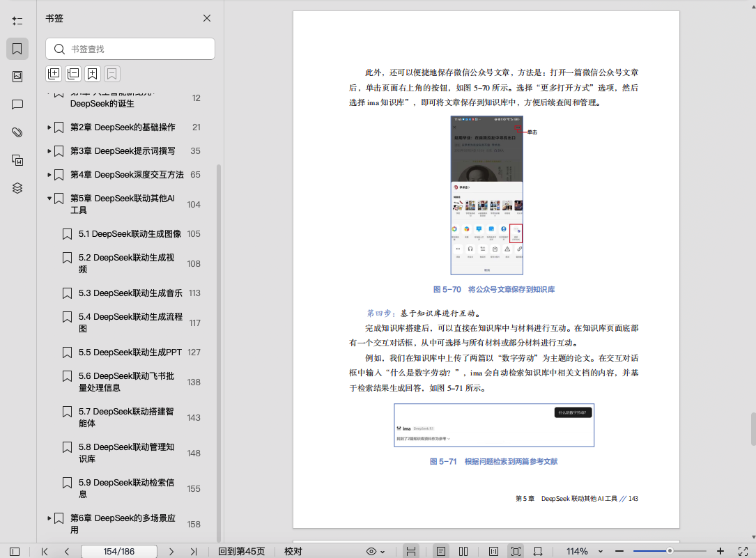Toggle continuous scrolling icon
Screen dimensions: 756x558
(x=411, y=551)
